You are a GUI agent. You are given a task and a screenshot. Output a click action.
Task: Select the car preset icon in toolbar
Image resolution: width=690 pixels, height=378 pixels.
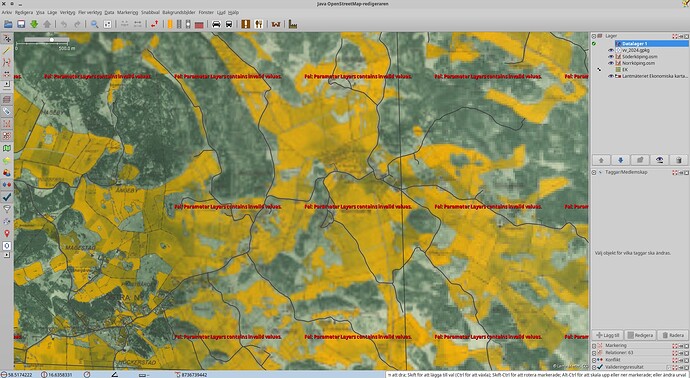pos(216,24)
